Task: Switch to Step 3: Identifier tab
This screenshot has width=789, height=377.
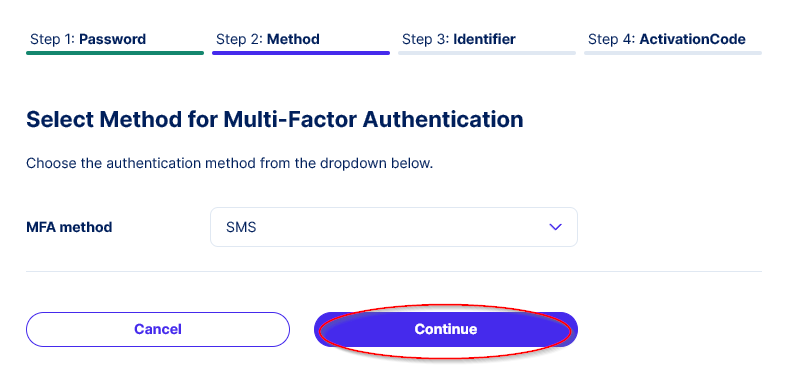Action: (x=459, y=39)
